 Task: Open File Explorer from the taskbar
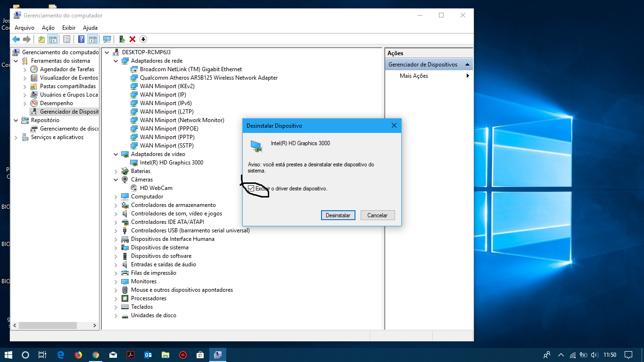click(x=165, y=355)
